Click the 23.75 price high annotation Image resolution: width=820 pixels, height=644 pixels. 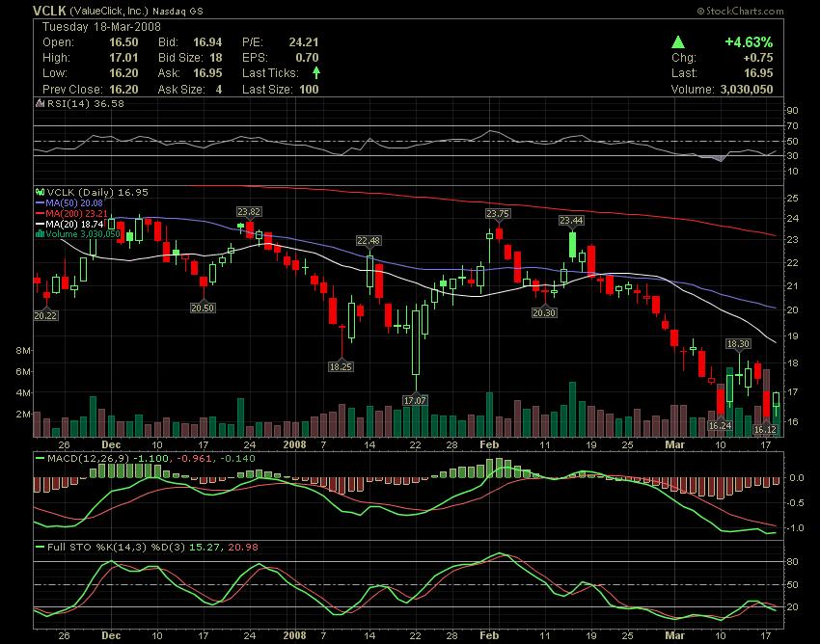[x=498, y=213]
